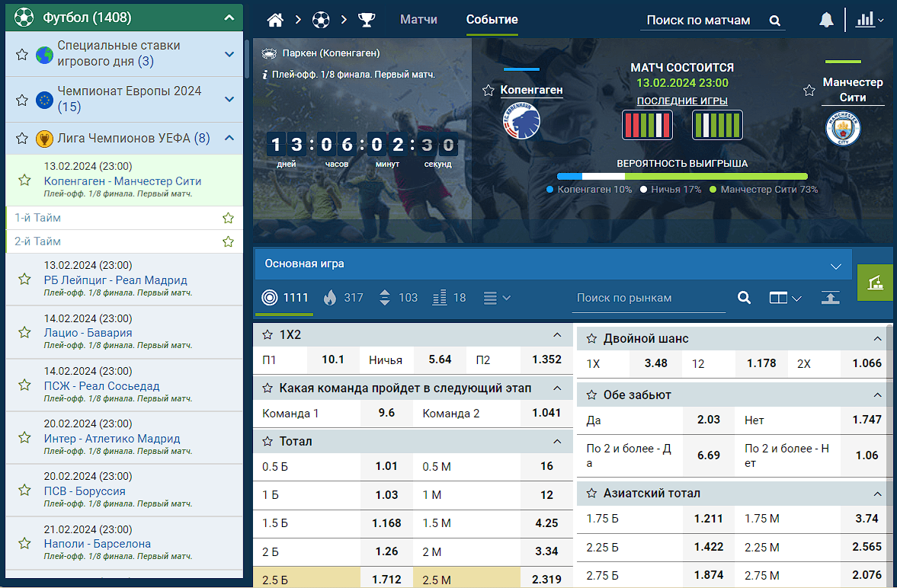Collapse Лига Чемпионов УЕФА list
Screen dimensions: 897x588
(229, 138)
